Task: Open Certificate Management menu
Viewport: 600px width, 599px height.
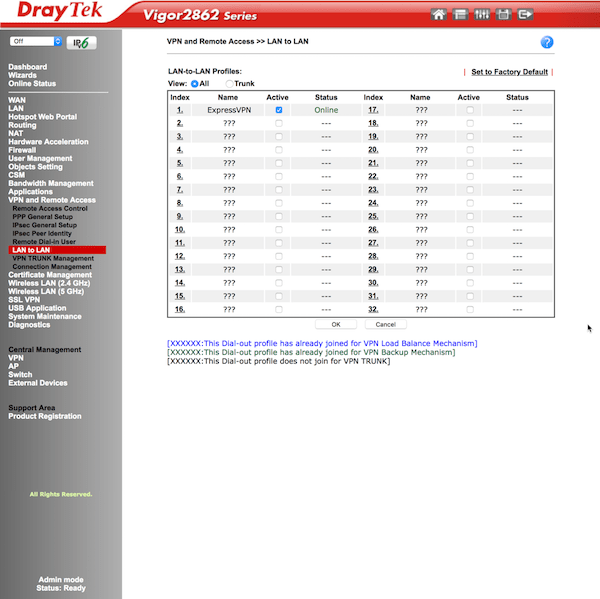Action: pyautogui.click(x=50, y=275)
